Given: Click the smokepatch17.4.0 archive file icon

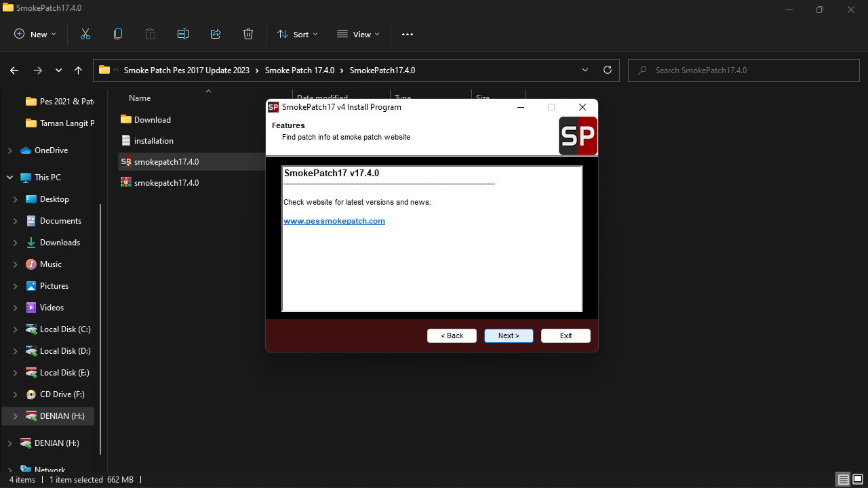Looking at the screenshot, I should pyautogui.click(x=125, y=182).
